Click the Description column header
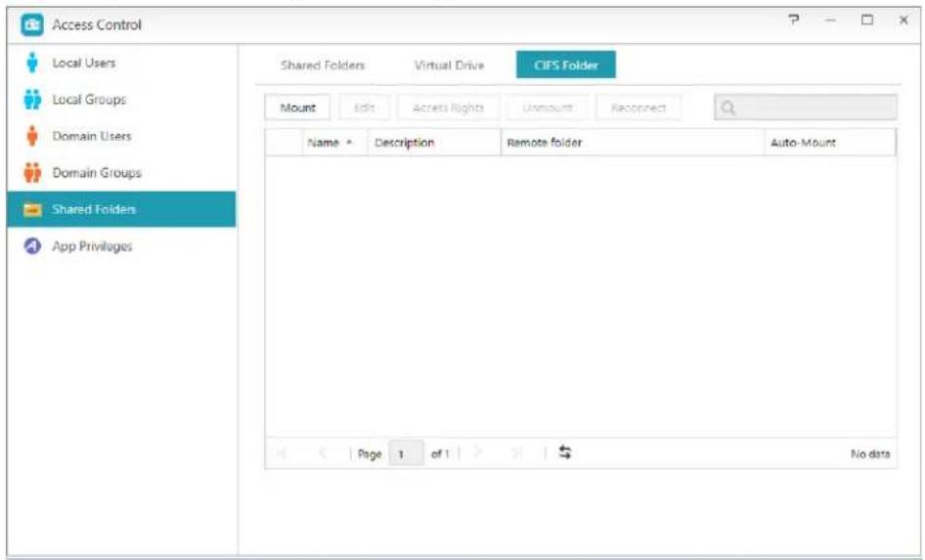Image resolution: width=925 pixels, height=560 pixels. pyautogui.click(x=434, y=143)
